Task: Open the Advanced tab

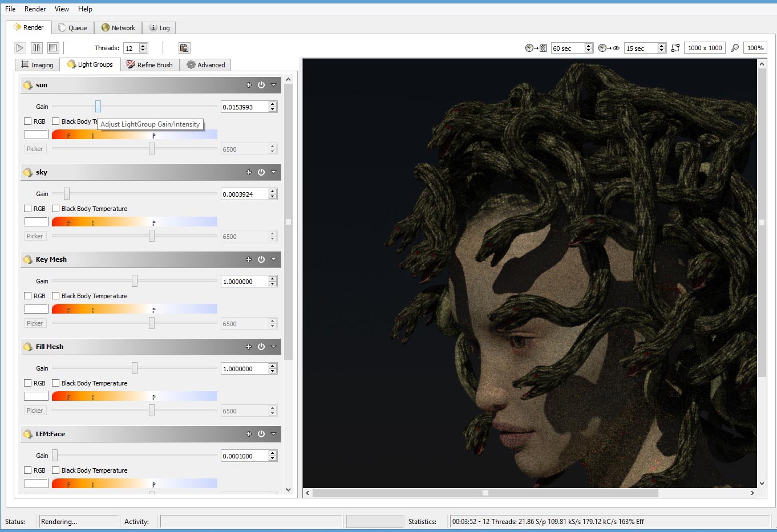Action: [x=206, y=65]
